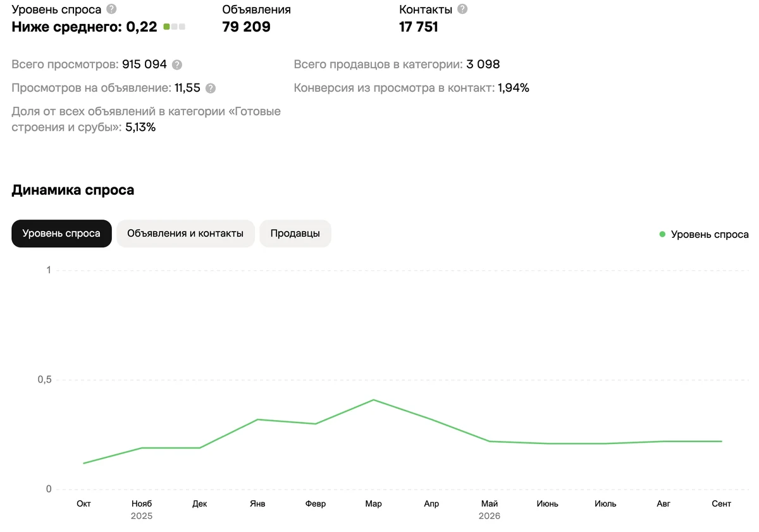Click the Июль label on x-axis
759x532 pixels.
pyautogui.click(x=605, y=504)
